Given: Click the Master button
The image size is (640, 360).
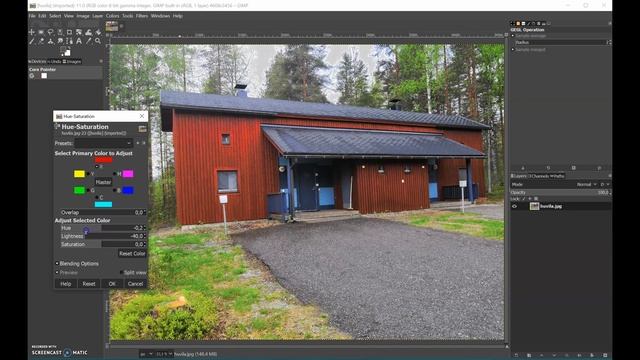Looking at the screenshot, I should coord(103,182).
